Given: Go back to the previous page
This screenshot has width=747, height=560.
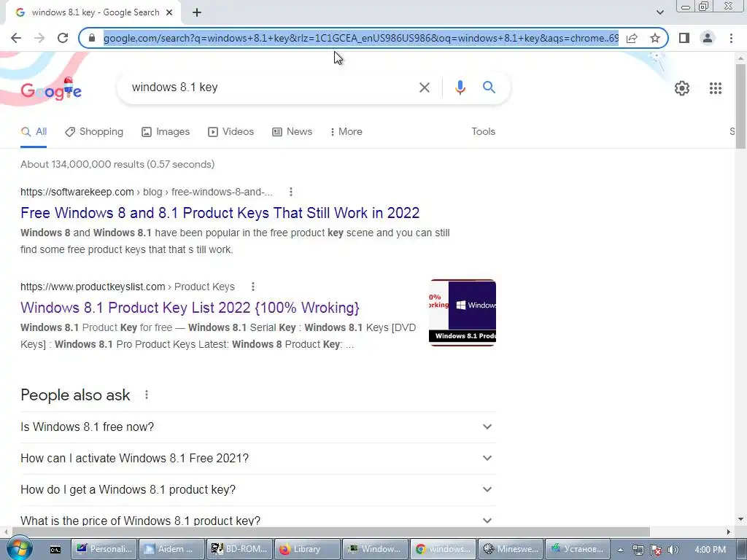Looking at the screenshot, I should pyautogui.click(x=16, y=38).
